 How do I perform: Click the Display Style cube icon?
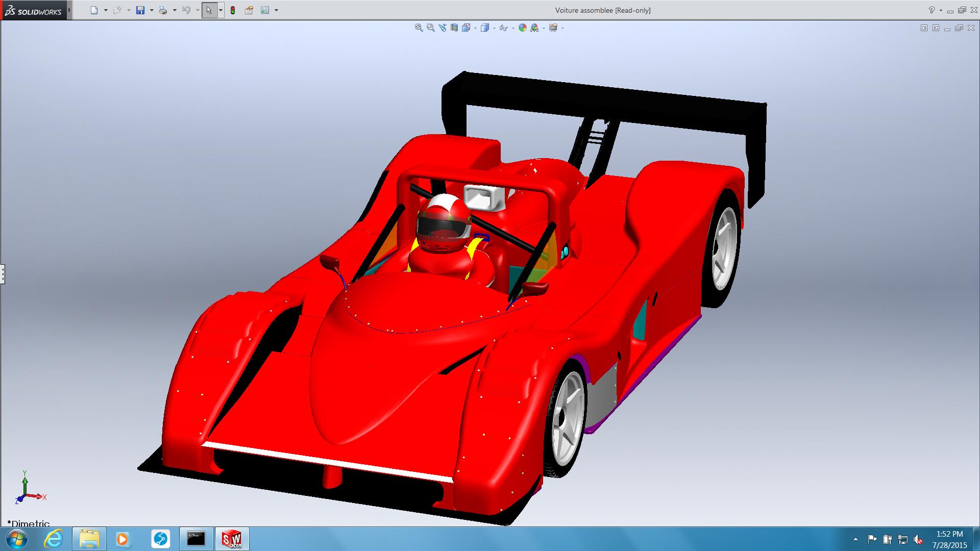[x=485, y=28]
